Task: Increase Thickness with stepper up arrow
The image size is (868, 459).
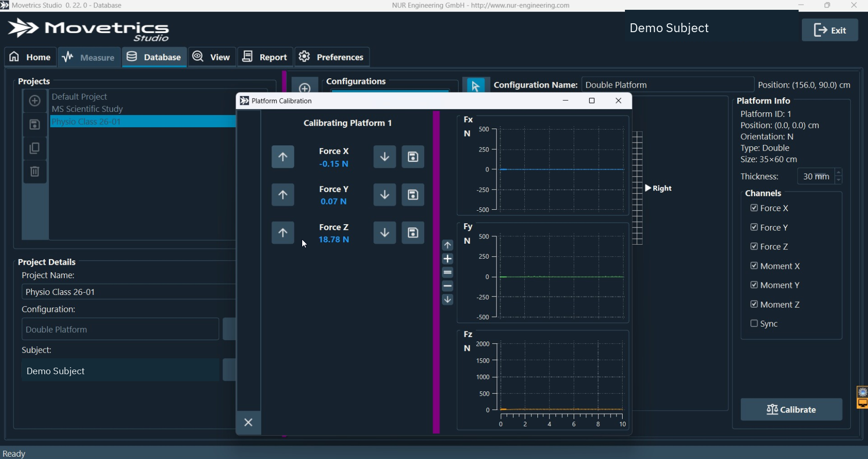Action: (x=839, y=172)
